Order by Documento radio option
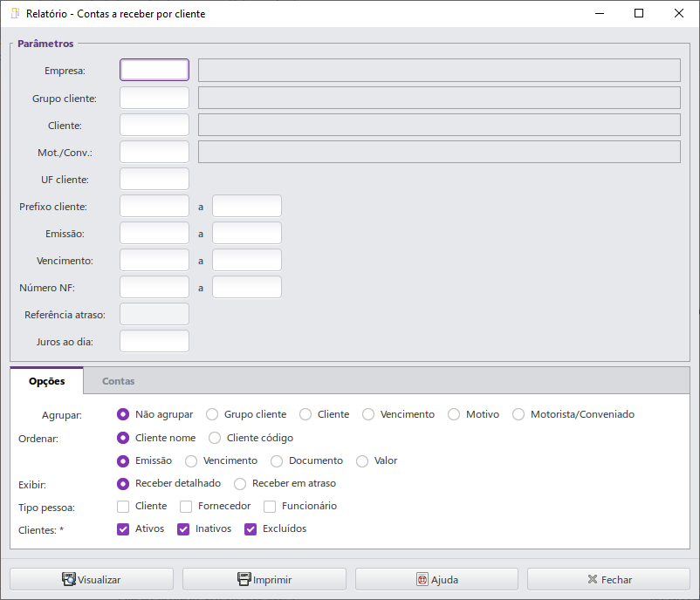Viewport: 700px width, 600px height. (x=277, y=460)
